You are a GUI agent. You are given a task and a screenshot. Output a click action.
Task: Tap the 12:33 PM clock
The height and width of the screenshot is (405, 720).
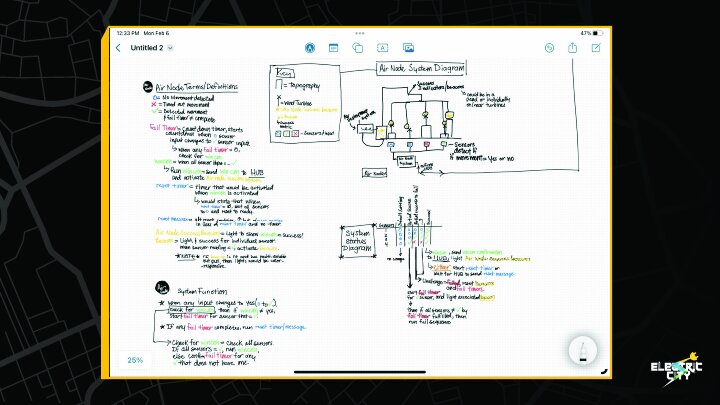[128, 33]
